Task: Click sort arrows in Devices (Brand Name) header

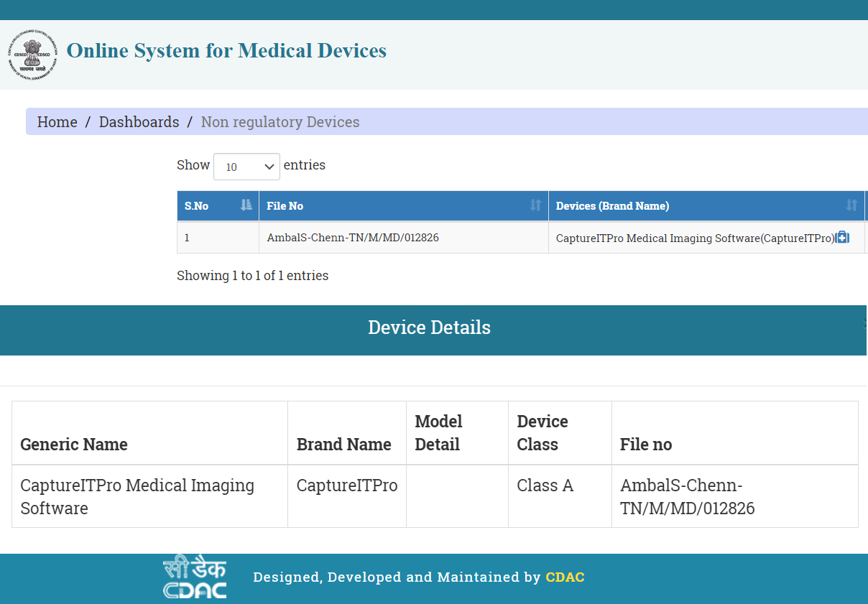Action: pyautogui.click(x=851, y=205)
